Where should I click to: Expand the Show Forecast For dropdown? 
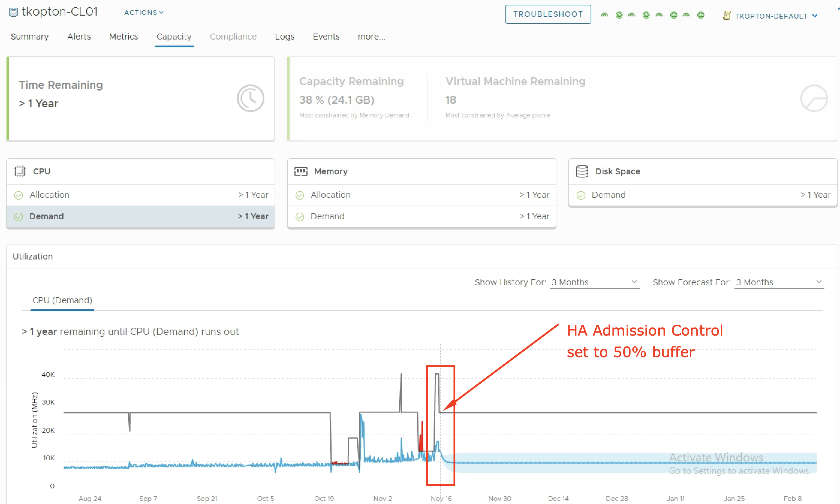[779, 282]
